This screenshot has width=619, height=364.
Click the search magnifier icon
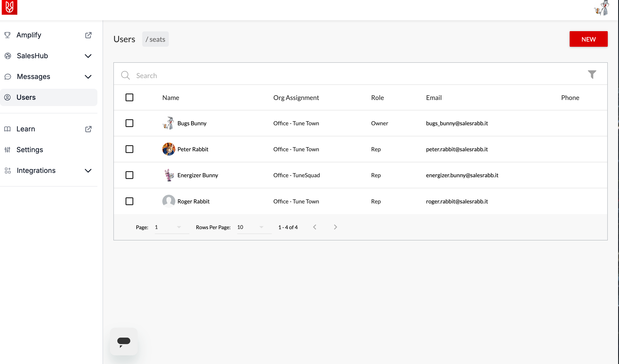pyautogui.click(x=126, y=75)
